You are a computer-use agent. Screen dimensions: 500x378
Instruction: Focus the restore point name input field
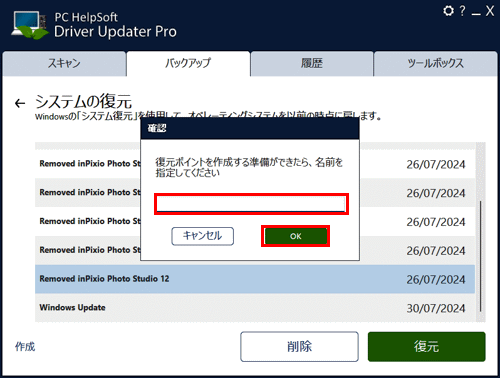pos(251,204)
